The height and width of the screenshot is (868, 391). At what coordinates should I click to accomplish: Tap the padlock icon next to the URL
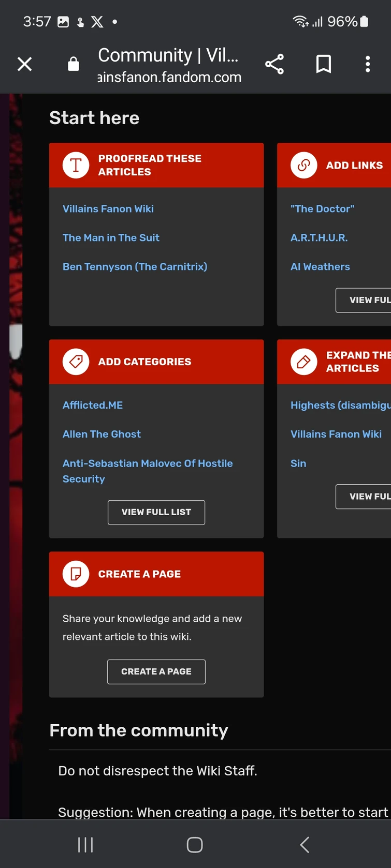[73, 64]
